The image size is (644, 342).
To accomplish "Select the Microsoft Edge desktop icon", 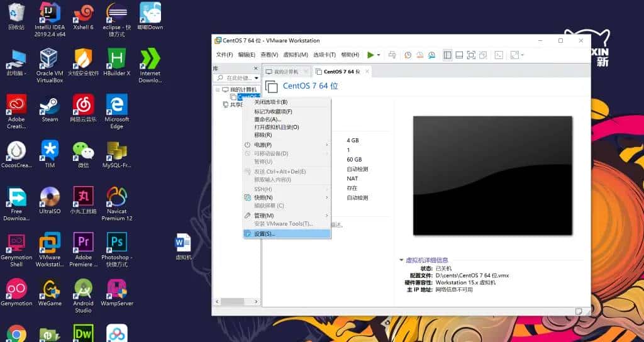I will coord(116,112).
